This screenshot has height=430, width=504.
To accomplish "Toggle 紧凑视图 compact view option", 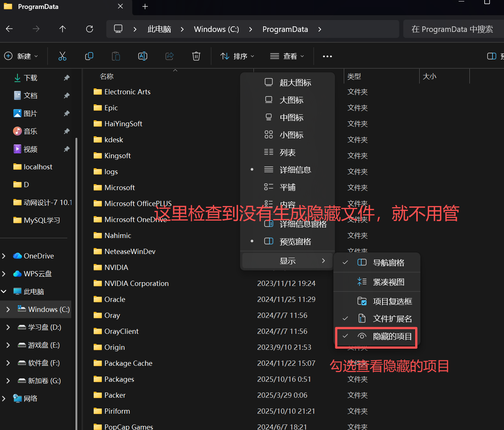I will (377, 282).
